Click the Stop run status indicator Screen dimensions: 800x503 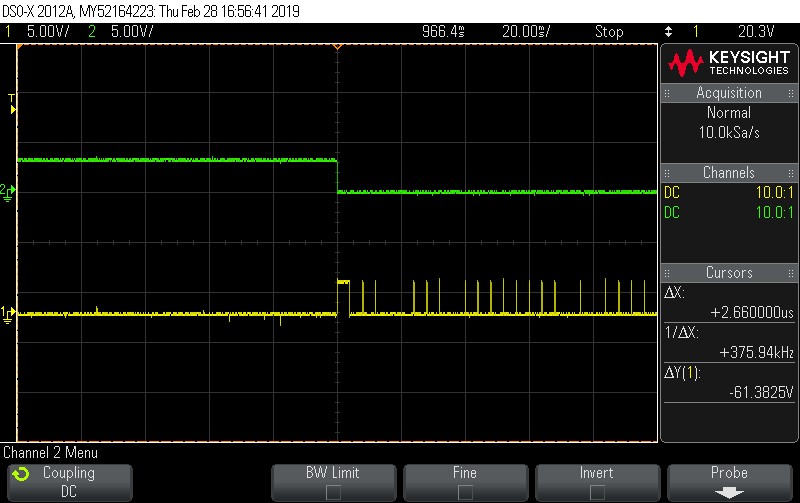tap(609, 31)
